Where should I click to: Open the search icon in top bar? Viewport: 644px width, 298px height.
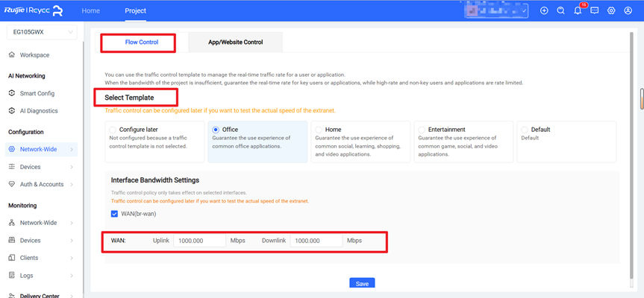(x=560, y=11)
